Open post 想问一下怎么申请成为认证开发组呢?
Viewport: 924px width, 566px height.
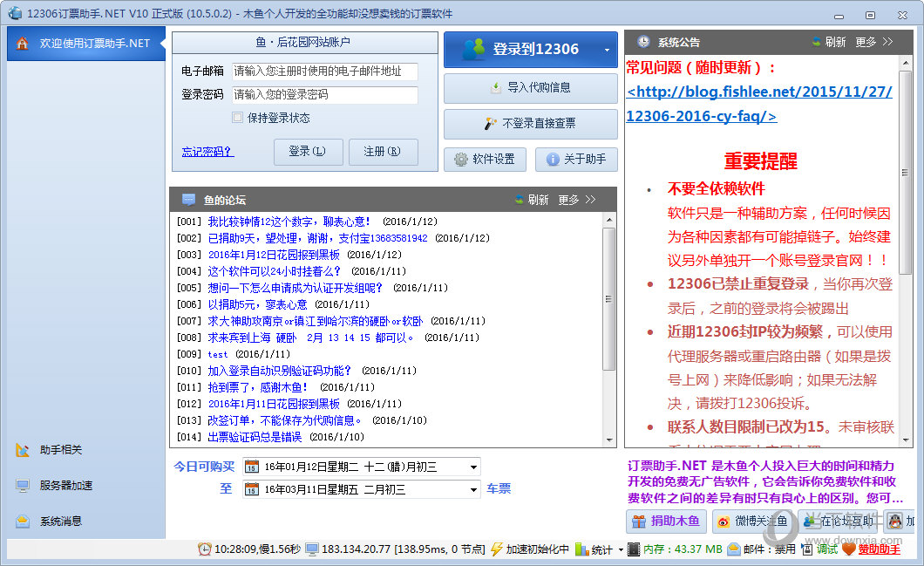[296, 288]
